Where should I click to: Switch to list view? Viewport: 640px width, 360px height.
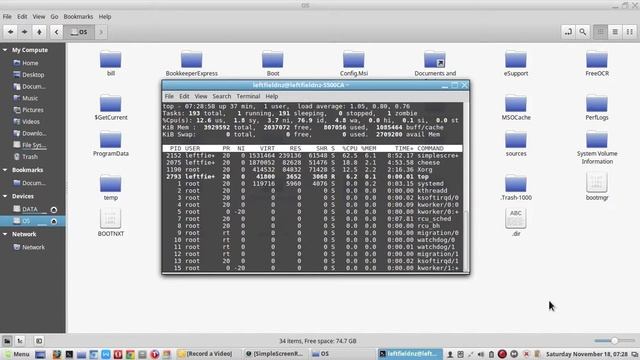point(615,32)
